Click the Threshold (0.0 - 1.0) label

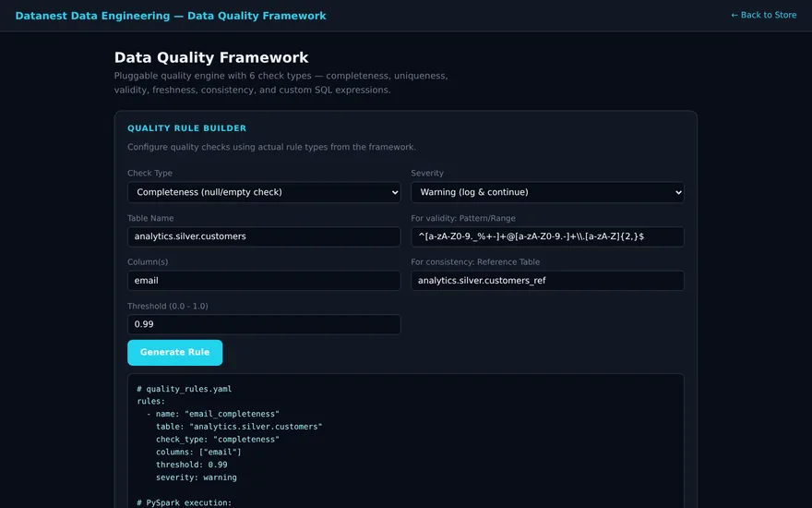168,307
